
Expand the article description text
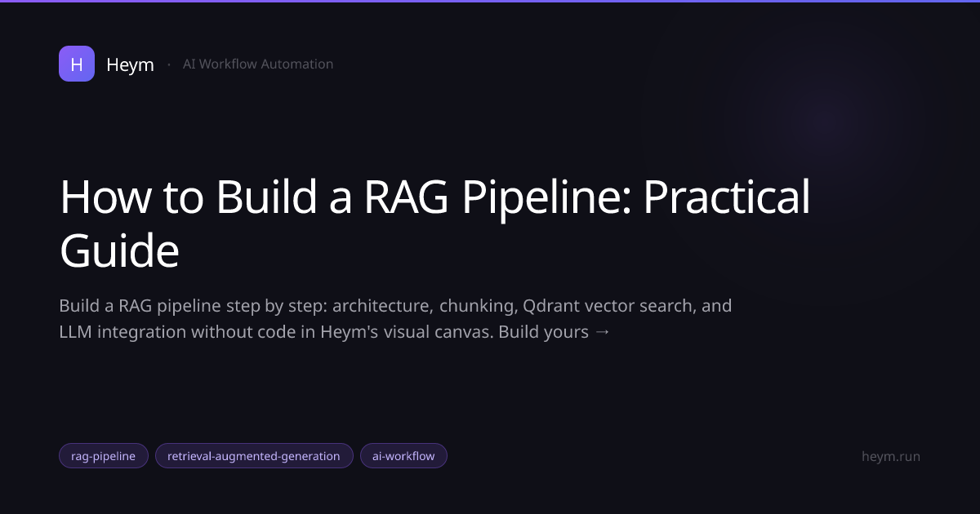[395, 318]
